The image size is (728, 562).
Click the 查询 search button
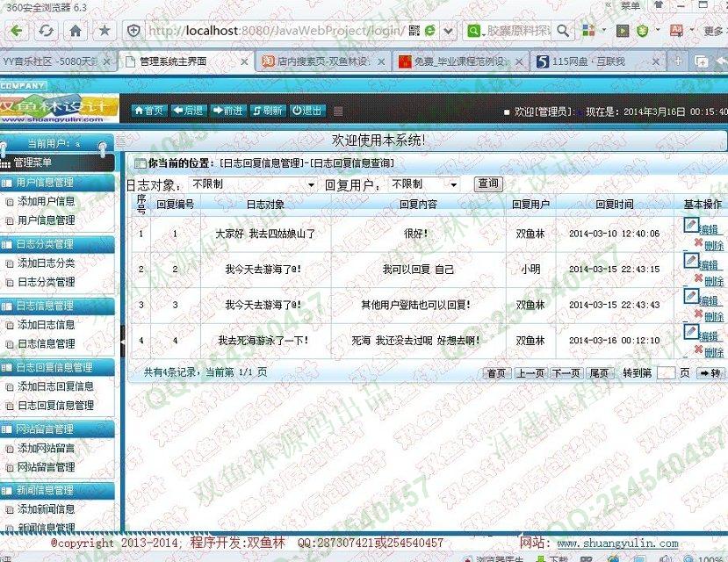tap(487, 184)
